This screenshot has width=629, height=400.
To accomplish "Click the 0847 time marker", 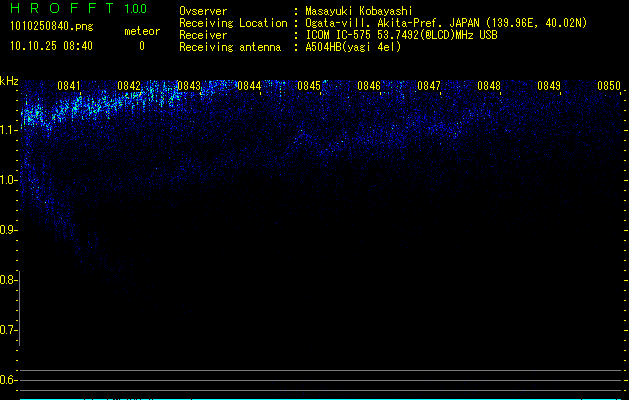I will click(429, 85).
